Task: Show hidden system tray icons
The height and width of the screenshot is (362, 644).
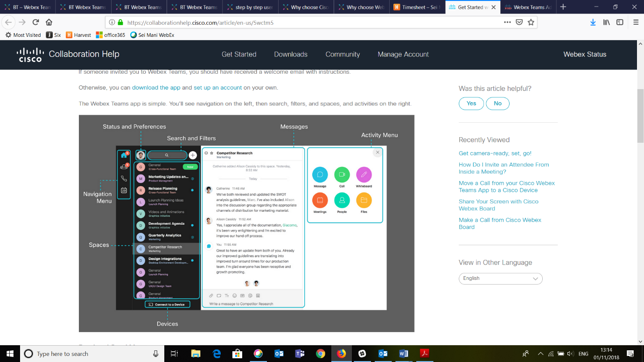Action: pos(540,354)
